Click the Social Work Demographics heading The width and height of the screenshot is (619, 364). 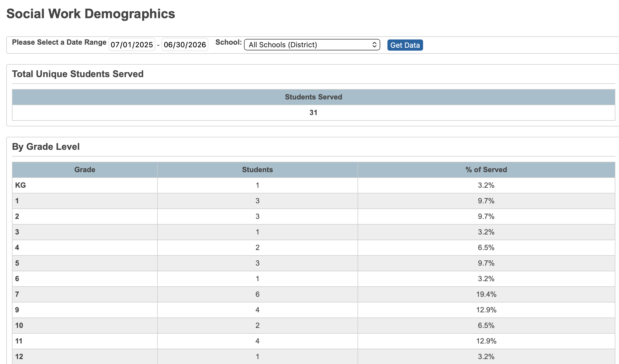(91, 14)
